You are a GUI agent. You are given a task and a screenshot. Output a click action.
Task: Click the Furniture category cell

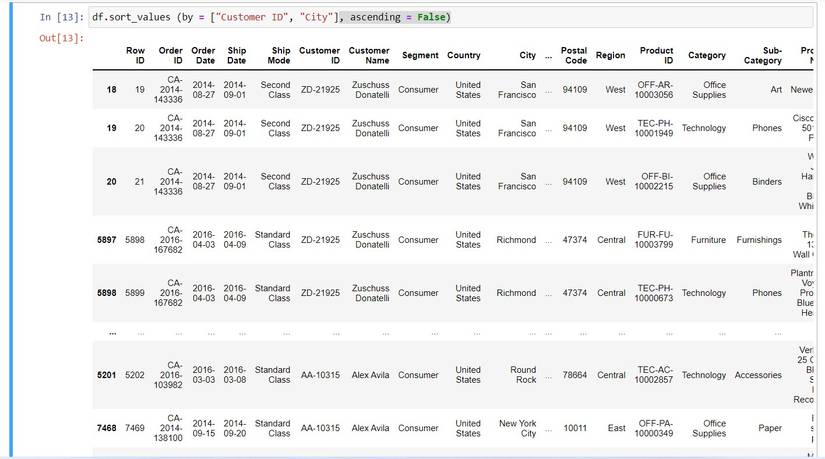pos(708,240)
